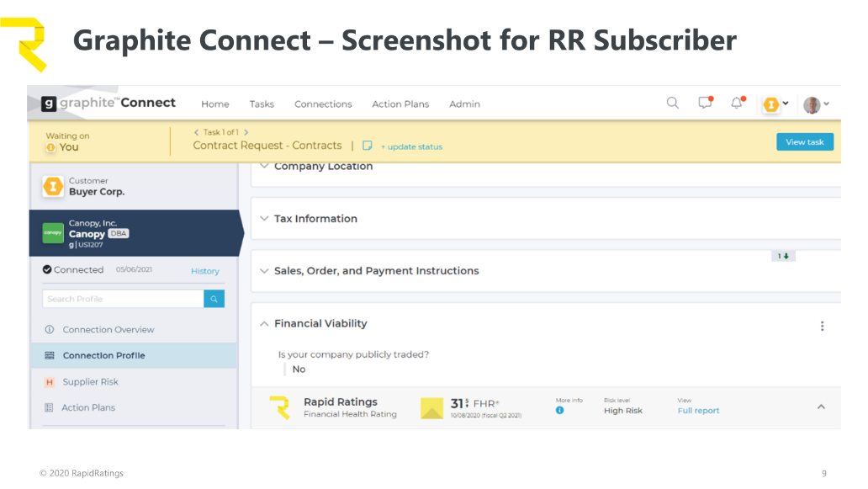868x489 pixels.
Task: Click the Search Profile input field
Action: click(x=123, y=299)
